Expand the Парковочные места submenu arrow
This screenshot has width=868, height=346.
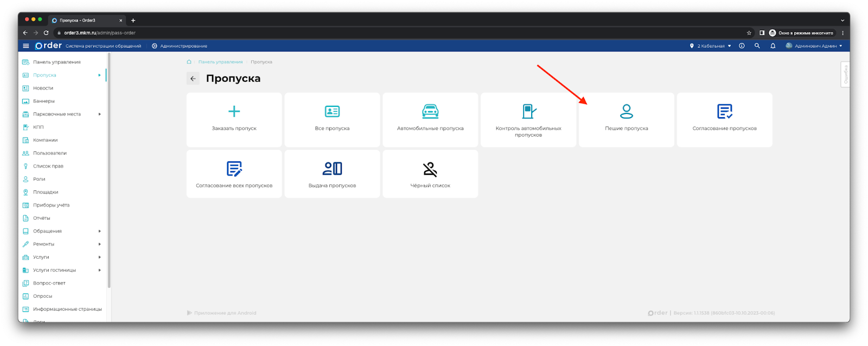point(99,114)
